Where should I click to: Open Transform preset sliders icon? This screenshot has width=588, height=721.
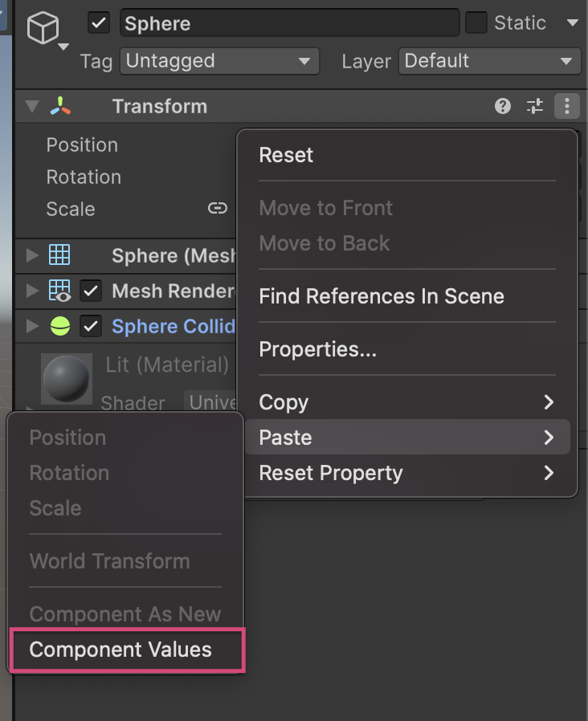click(x=535, y=106)
